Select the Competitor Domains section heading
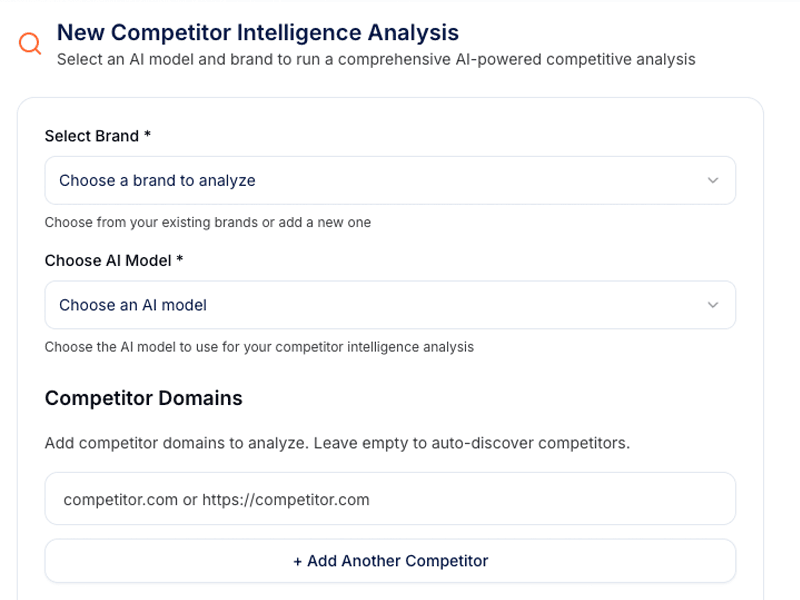 pyautogui.click(x=143, y=398)
